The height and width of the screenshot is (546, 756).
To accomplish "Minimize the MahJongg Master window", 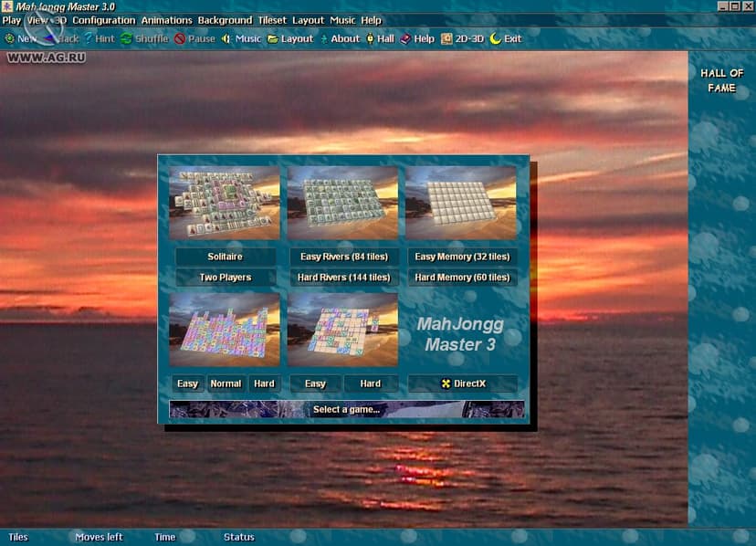I will click(x=723, y=6).
